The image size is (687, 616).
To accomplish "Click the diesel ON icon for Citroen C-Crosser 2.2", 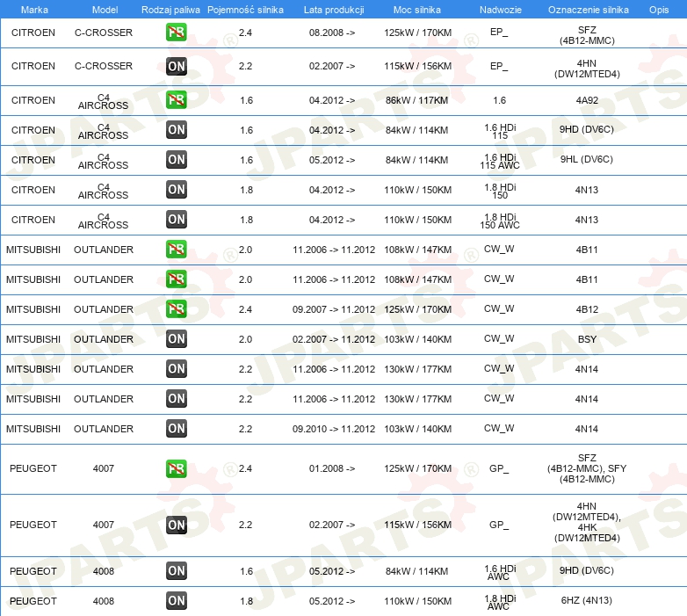I will tap(177, 67).
